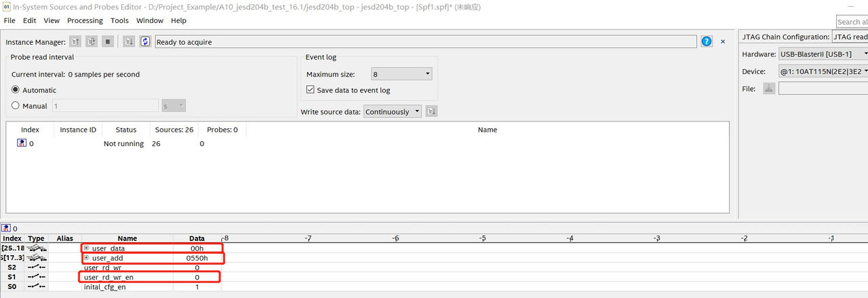This screenshot has height=298, width=868.
Task: Expand the user_add bus signal
Action: (86, 258)
